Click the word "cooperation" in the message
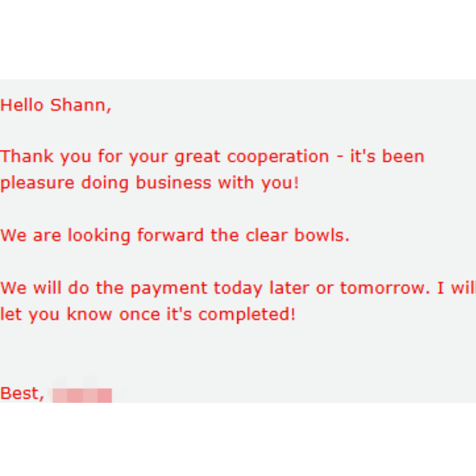The image size is (476, 476). (278, 157)
